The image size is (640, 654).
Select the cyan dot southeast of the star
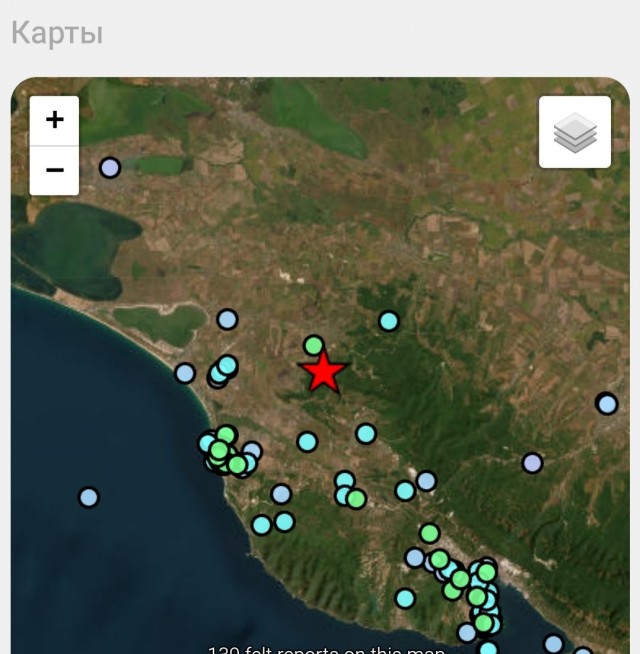point(366,433)
